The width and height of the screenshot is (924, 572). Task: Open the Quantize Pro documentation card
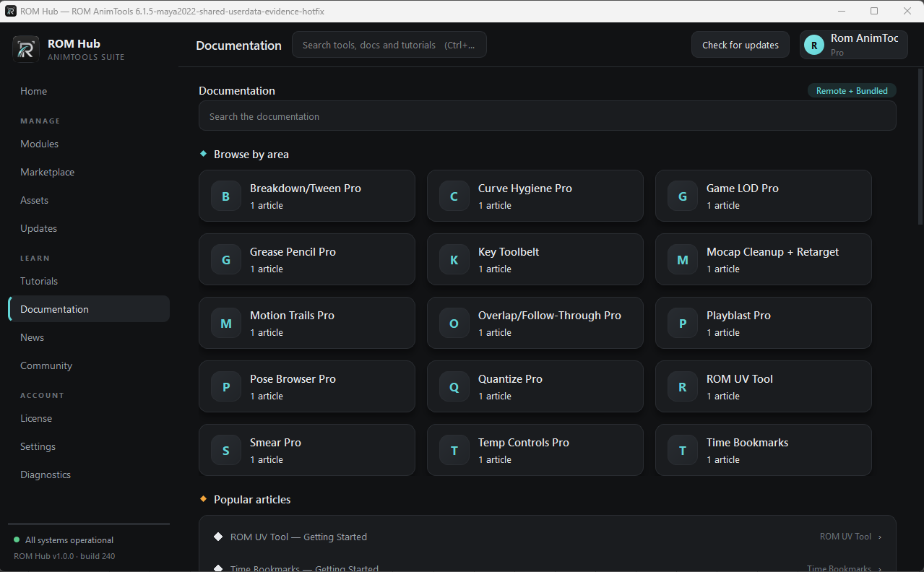535,386
